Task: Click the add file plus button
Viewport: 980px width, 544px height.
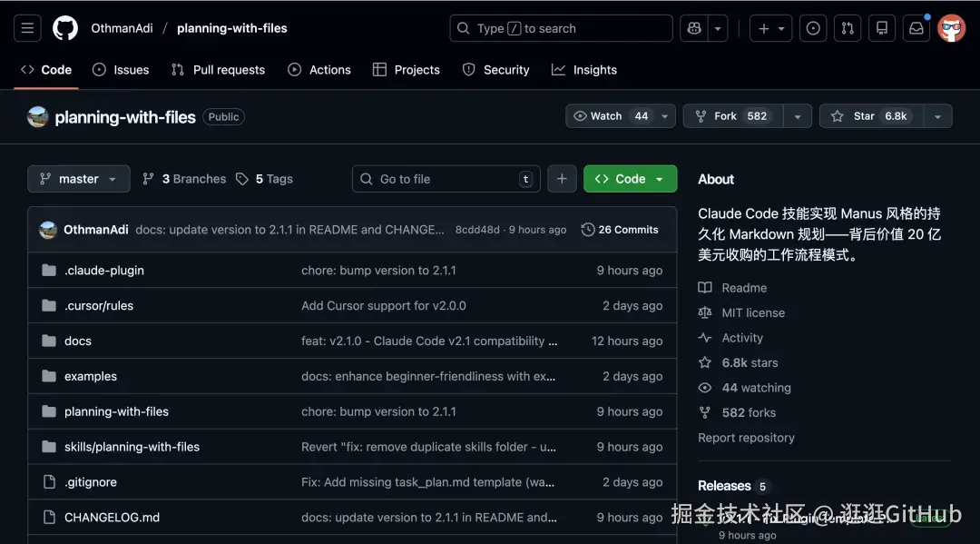Action: click(562, 179)
